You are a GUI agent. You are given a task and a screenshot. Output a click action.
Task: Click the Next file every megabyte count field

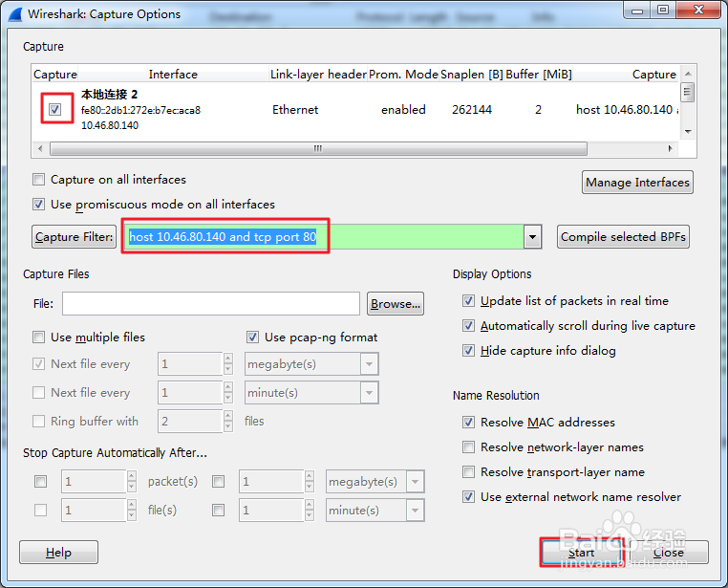click(x=190, y=364)
